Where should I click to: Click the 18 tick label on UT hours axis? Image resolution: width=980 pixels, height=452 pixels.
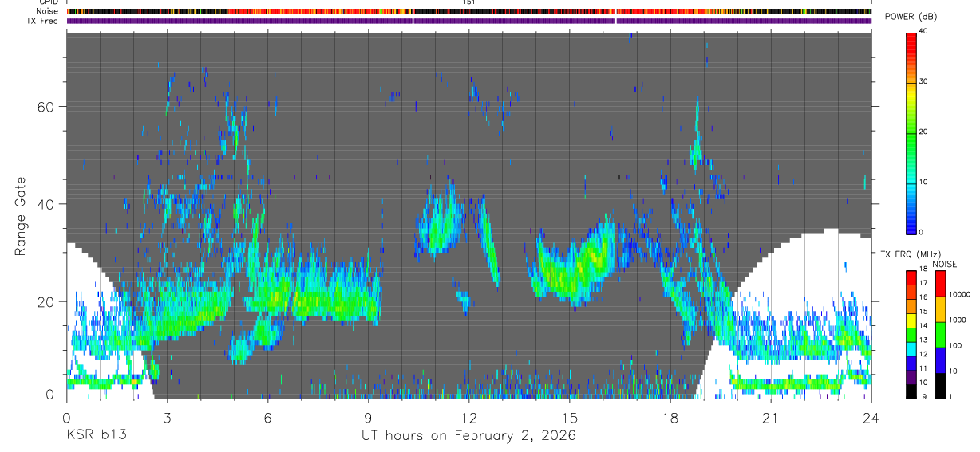point(670,418)
